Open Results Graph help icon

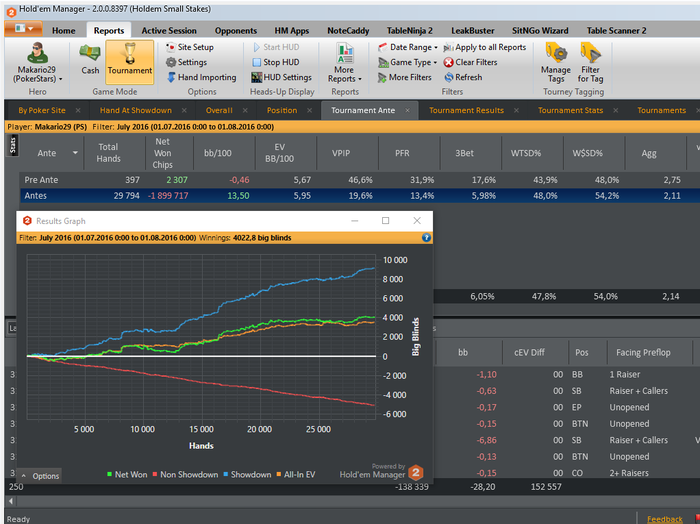[x=426, y=237]
